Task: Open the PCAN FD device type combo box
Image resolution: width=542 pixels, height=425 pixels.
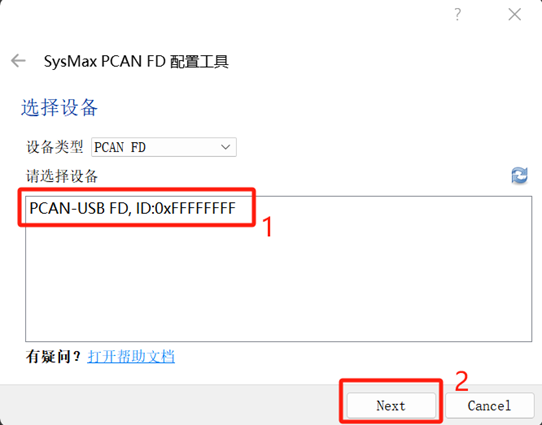Action: pos(164,147)
